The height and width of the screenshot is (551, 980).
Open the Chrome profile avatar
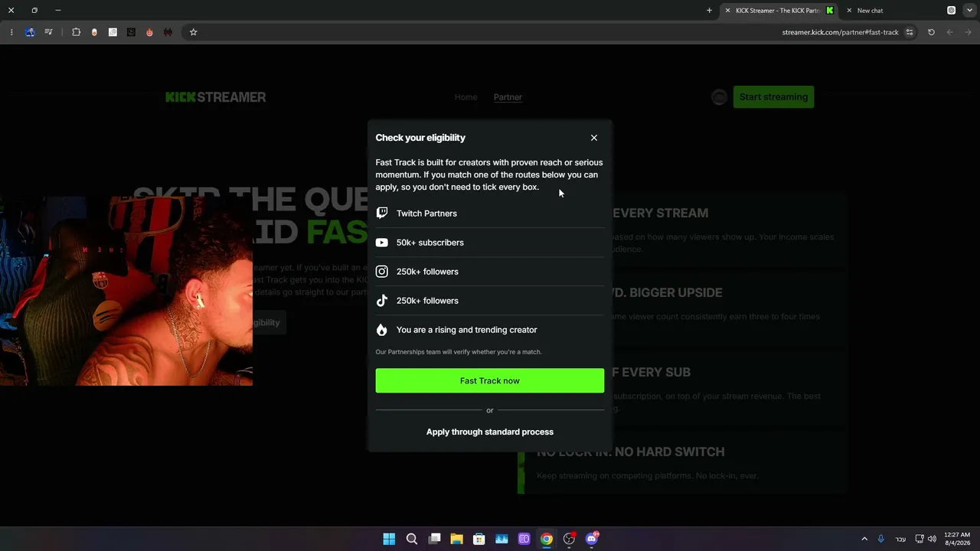pos(30,32)
